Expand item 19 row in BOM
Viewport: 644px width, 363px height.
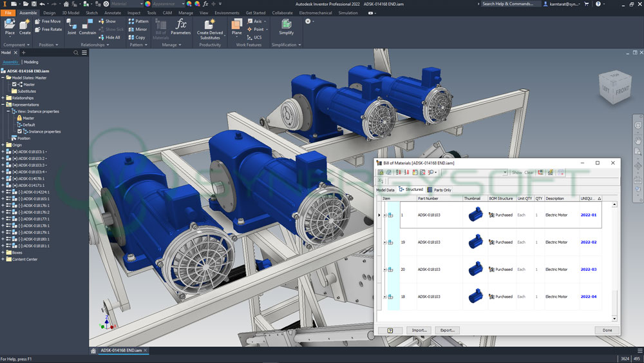[x=385, y=242]
